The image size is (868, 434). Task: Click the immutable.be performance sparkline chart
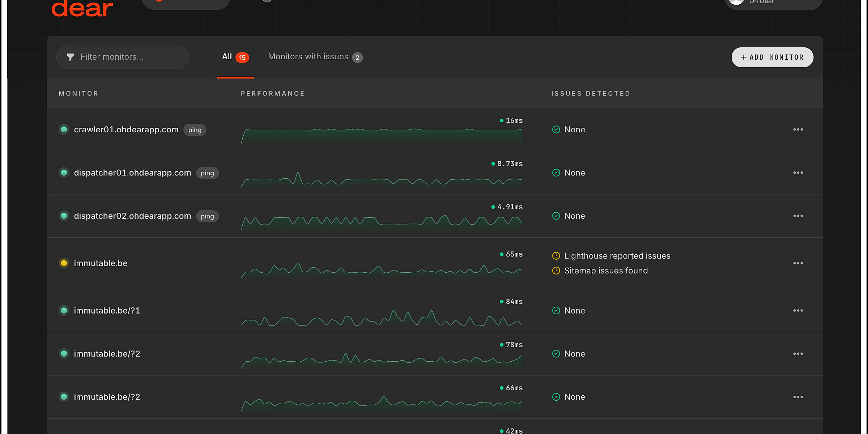coord(382,270)
